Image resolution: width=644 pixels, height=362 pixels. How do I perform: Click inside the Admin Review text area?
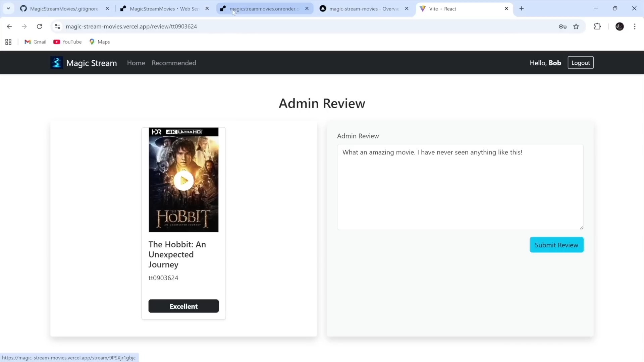[x=460, y=187]
